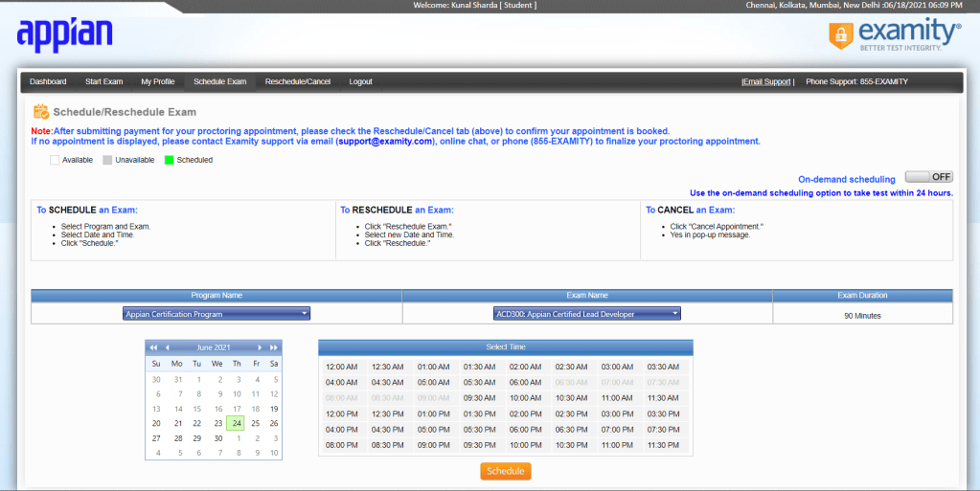This screenshot has width=980, height=491.
Task: Open the Dashboard tab
Action: tap(48, 81)
